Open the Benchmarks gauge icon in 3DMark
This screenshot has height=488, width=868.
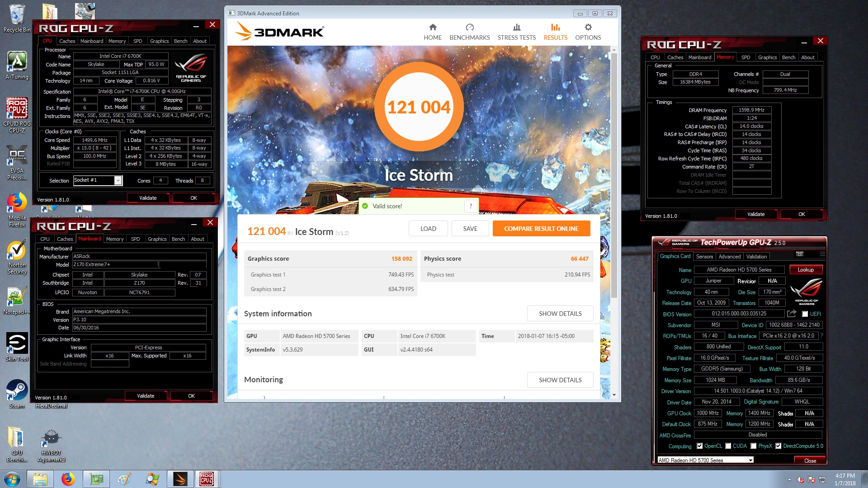coord(470,27)
